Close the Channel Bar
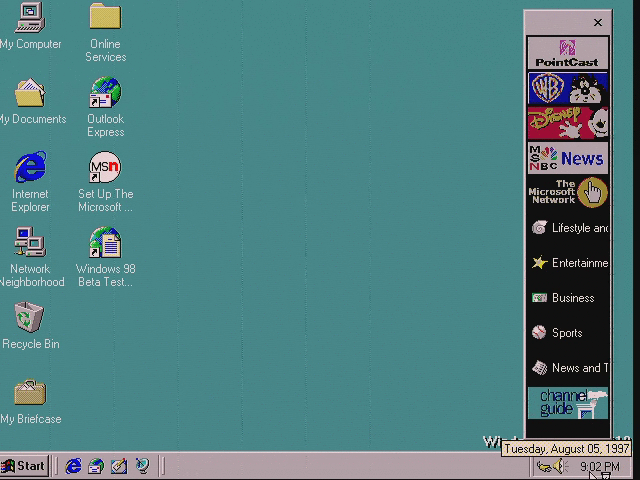The image size is (640, 480). coord(598,22)
